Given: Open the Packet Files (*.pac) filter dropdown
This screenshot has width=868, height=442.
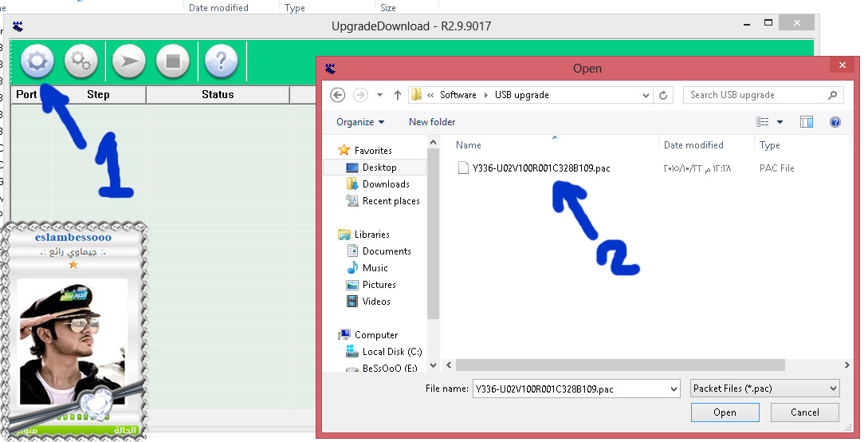Looking at the screenshot, I should tap(765, 389).
